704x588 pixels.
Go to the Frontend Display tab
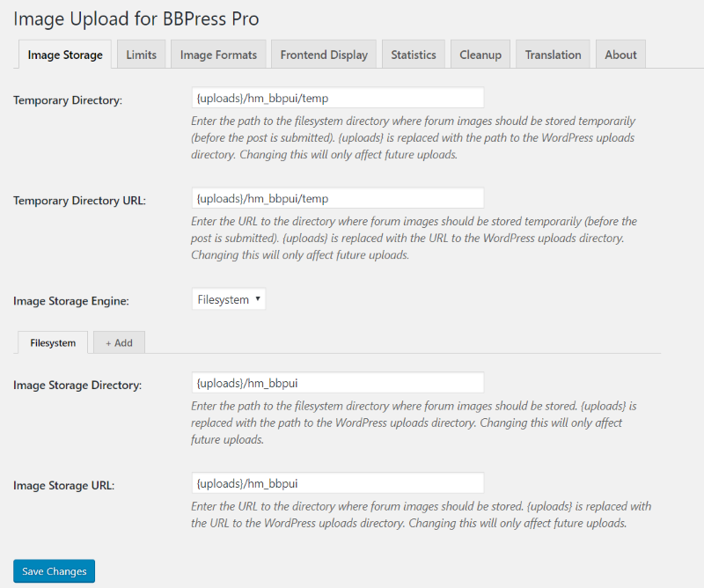[x=324, y=55]
